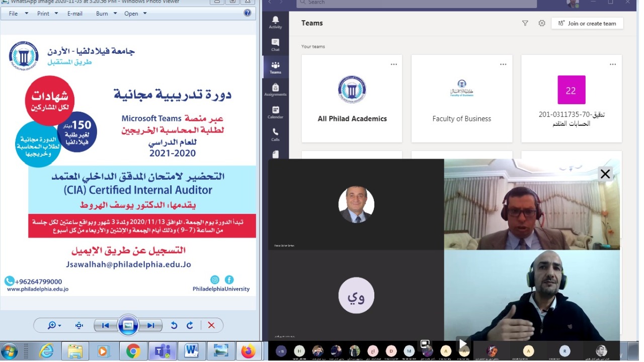Open more options for Faculty of Business
The height and width of the screenshot is (362, 644).
[503, 64]
